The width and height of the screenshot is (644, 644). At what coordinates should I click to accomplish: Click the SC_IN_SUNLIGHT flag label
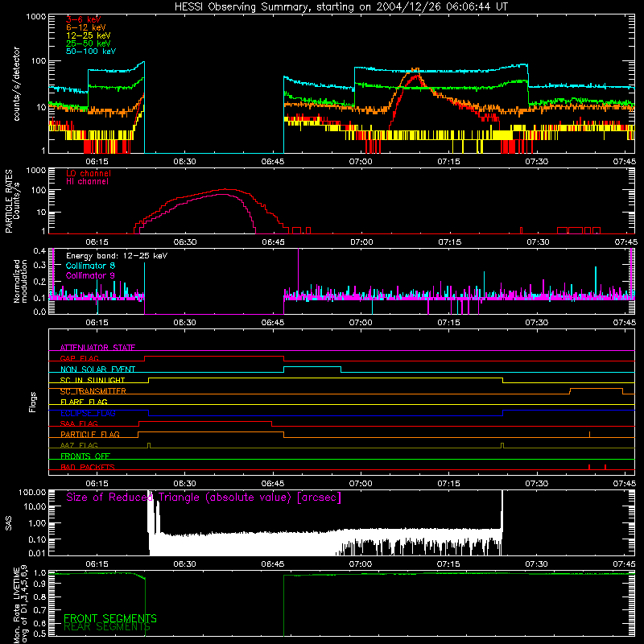click(x=93, y=380)
